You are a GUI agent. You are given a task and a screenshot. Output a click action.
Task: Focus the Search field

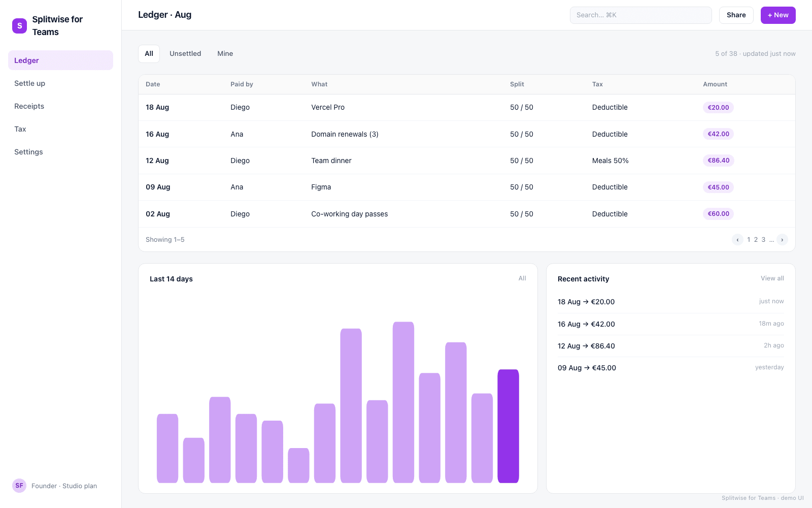tap(640, 15)
